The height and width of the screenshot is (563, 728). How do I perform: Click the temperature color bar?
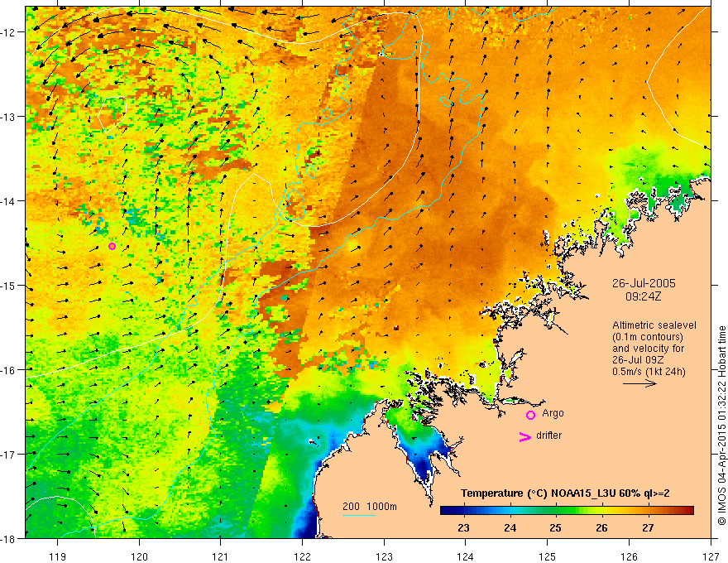(567, 511)
